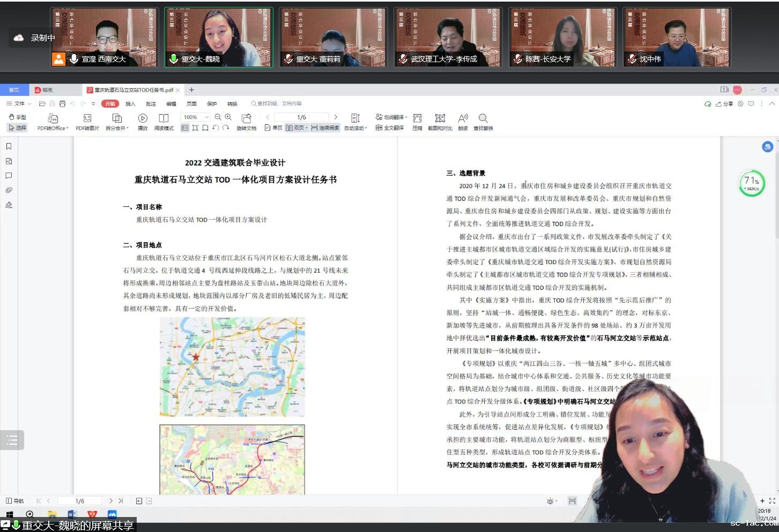
Task: Click the 分享 share button
Action: coord(724,104)
